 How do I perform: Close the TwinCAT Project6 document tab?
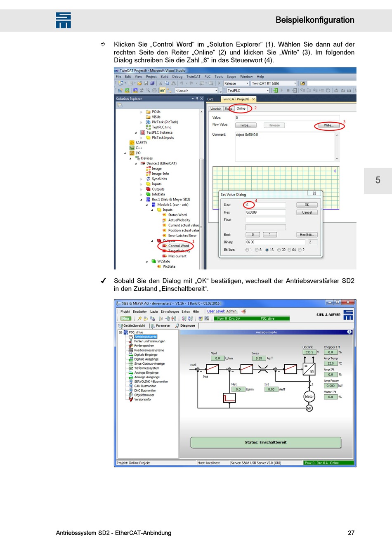pyautogui.click(x=253, y=99)
